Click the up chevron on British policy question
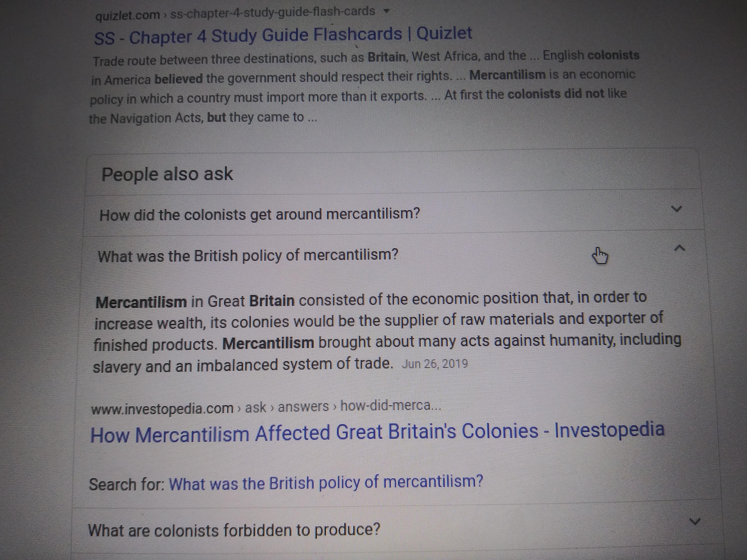The height and width of the screenshot is (560, 747). [679, 249]
